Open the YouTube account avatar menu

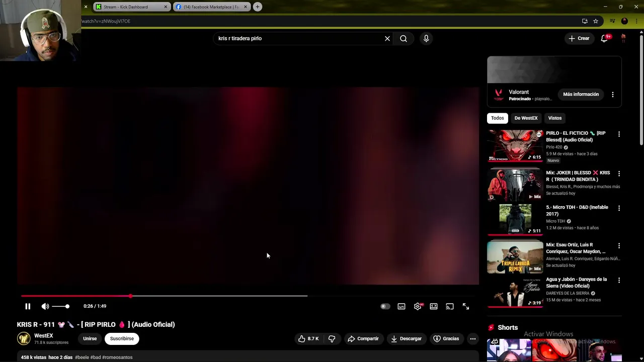(x=623, y=38)
